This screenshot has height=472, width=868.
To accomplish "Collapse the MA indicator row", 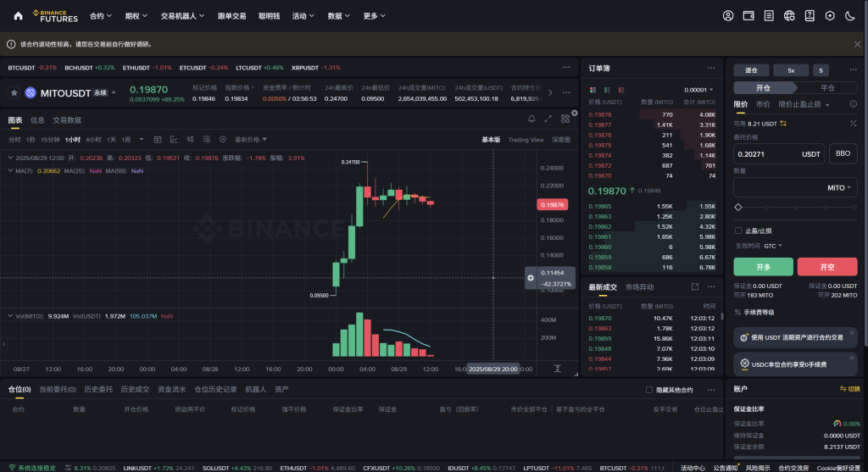I will tap(10, 171).
